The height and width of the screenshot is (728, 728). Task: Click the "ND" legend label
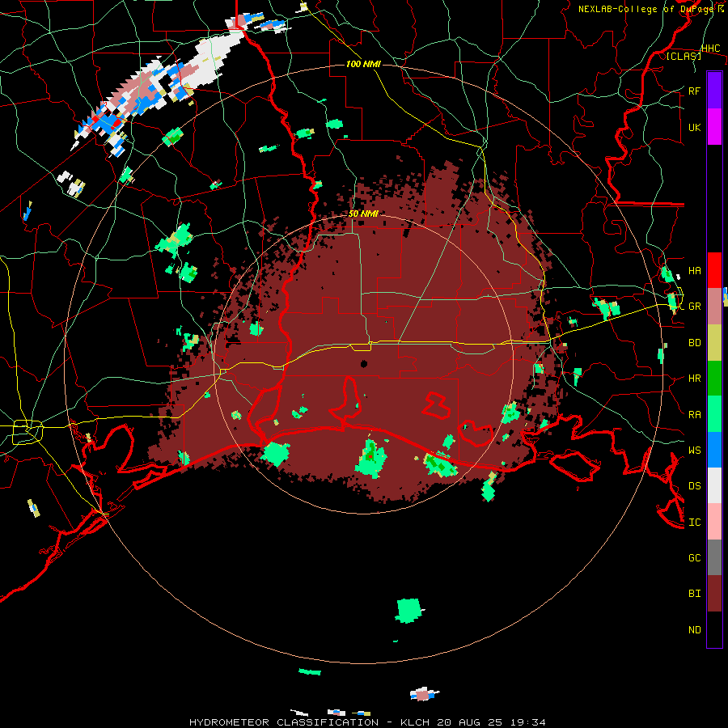click(694, 630)
